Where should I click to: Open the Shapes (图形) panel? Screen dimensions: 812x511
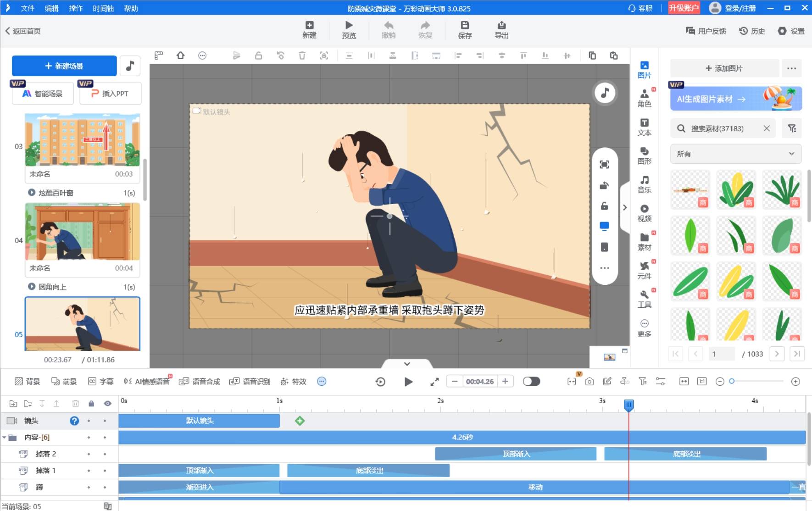tap(644, 156)
